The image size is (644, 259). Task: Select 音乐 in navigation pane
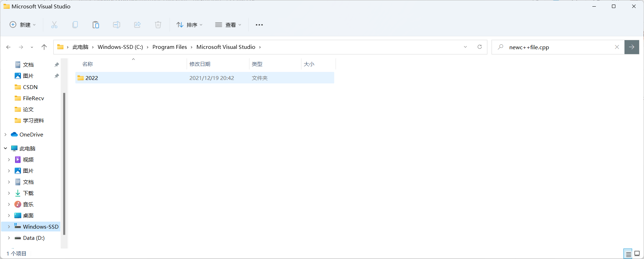tap(28, 205)
